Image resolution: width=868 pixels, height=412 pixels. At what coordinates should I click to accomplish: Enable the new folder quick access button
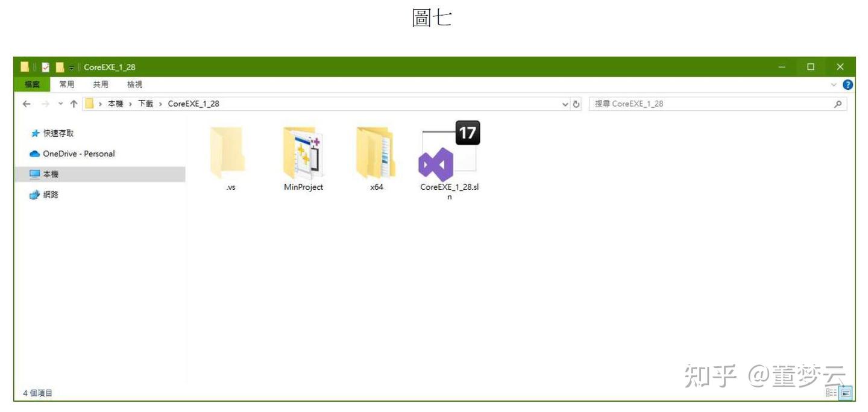(x=60, y=67)
